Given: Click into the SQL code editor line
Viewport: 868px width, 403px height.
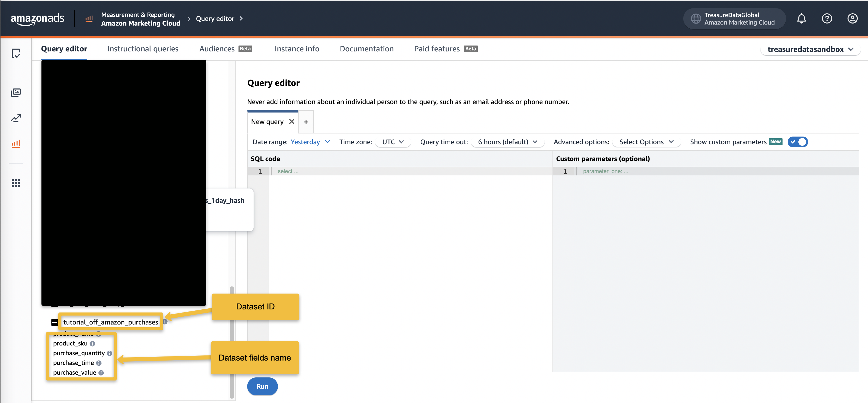Looking at the screenshot, I should [404, 171].
